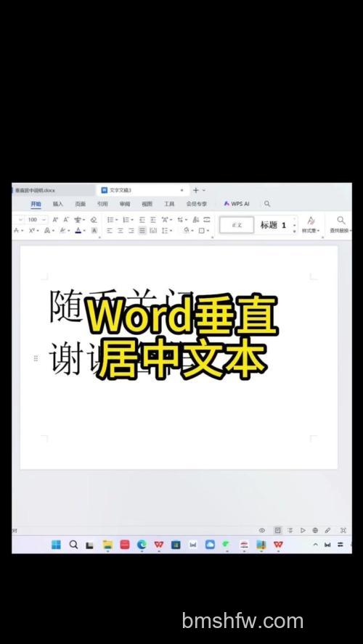Viewport: 363px width, 644px height.
Task: Increase font size with the grow font icon
Action: 55,220
